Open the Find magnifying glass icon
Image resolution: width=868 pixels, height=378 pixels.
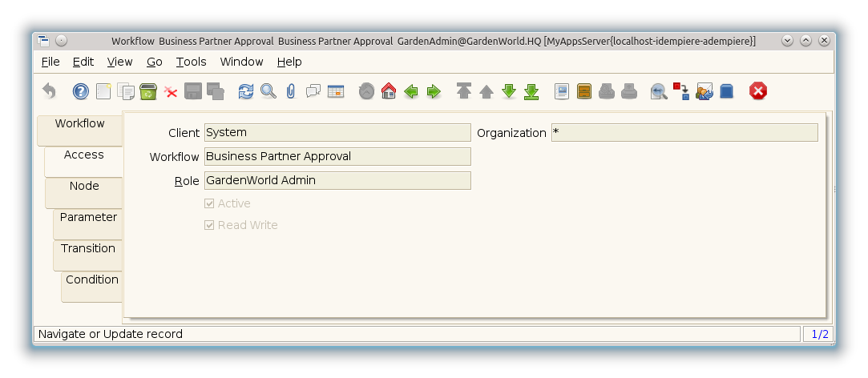click(x=268, y=91)
